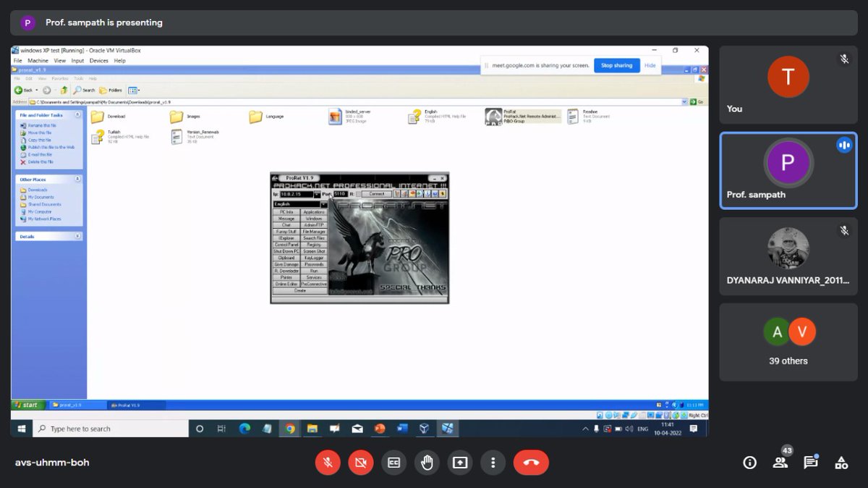Click ProRat KeyLogger button

tap(314, 258)
